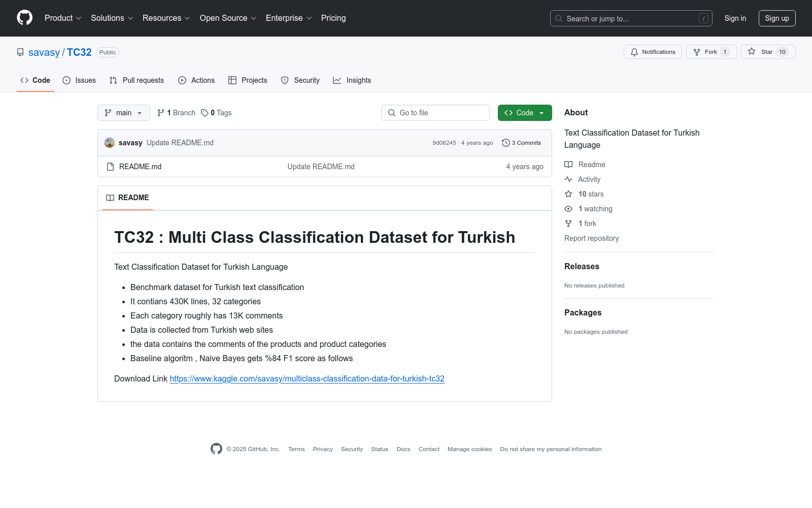View the 1 Branch list
This screenshot has width=812, height=508.
pos(176,113)
